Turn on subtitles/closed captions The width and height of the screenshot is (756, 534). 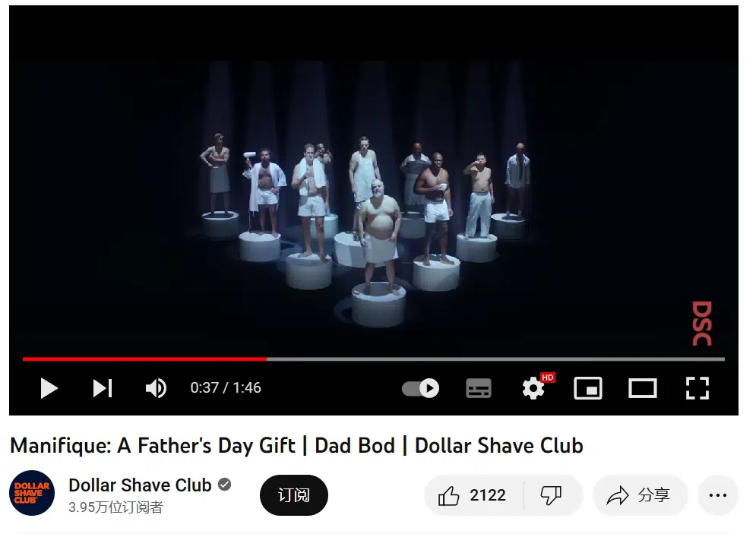(478, 388)
